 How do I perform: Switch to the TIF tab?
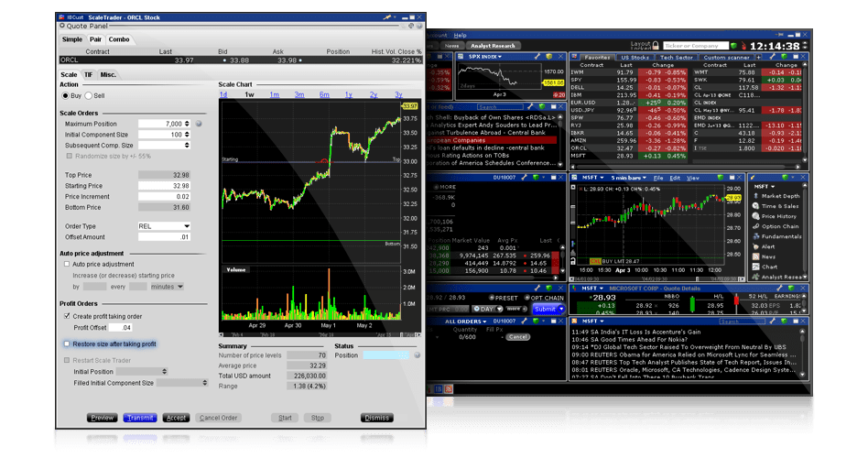pos(88,74)
